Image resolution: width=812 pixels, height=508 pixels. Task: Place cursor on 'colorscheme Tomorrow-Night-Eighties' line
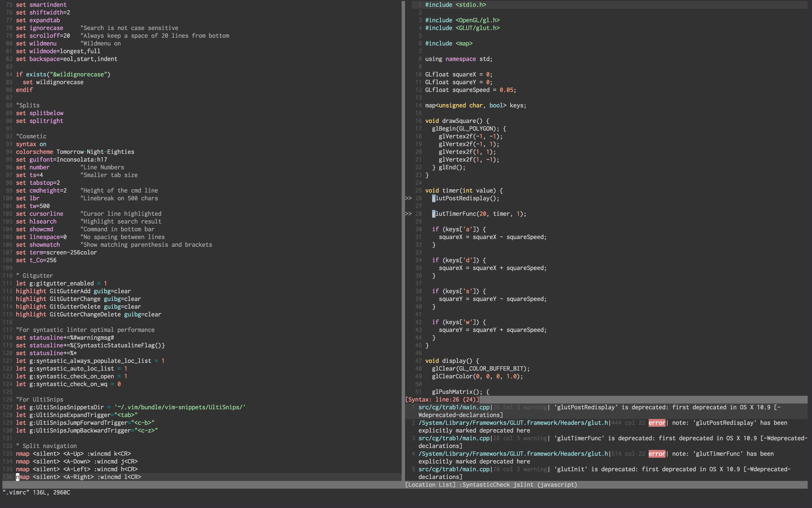point(75,152)
